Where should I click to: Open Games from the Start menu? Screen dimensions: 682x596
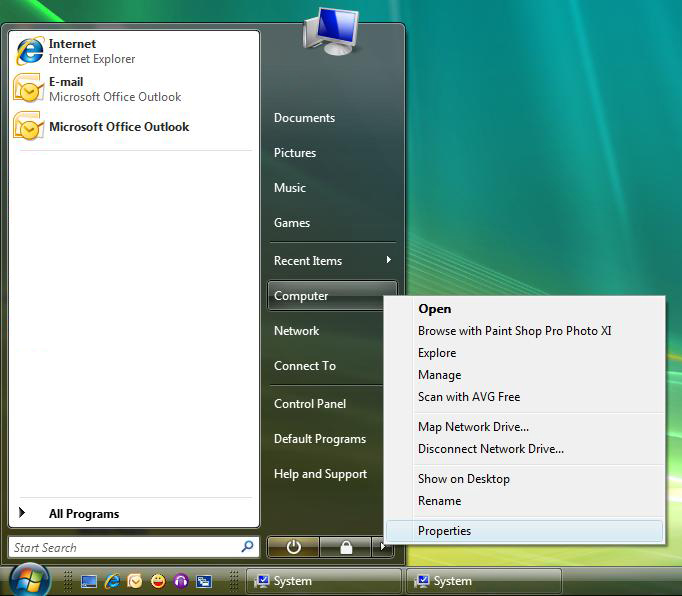[292, 223]
